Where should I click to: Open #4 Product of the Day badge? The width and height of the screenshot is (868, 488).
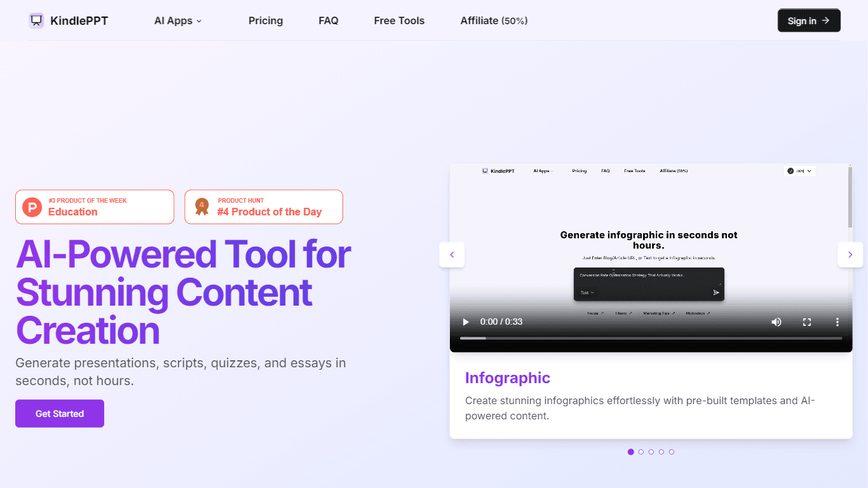coord(264,207)
